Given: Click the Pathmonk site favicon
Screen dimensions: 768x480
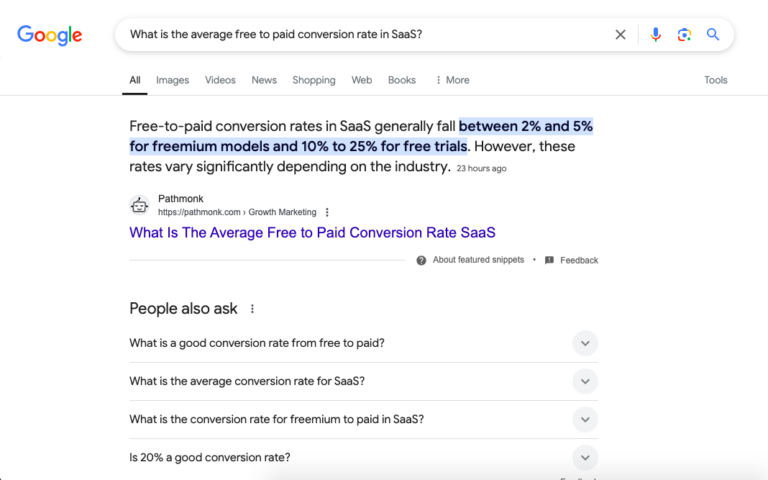Looking at the screenshot, I should 140,205.
